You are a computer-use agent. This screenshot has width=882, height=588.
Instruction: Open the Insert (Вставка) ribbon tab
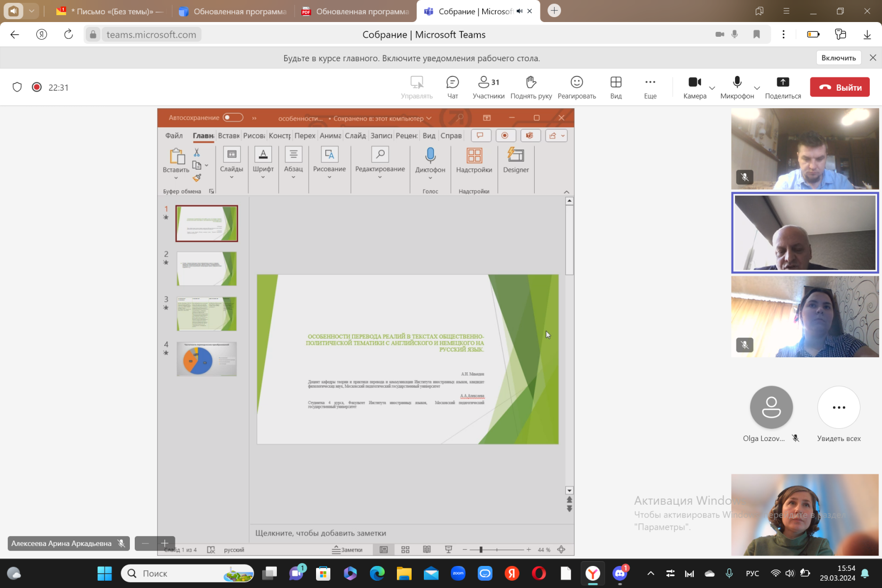[228, 136]
